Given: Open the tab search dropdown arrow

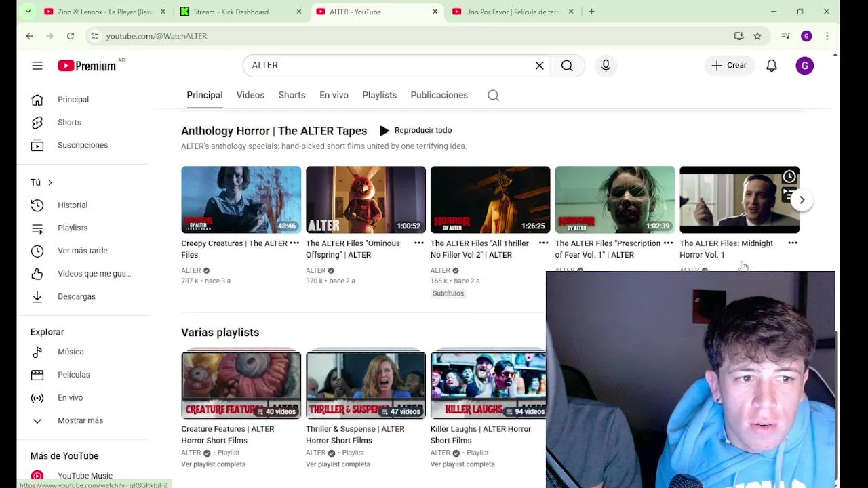Looking at the screenshot, I should tap(28, 12).
